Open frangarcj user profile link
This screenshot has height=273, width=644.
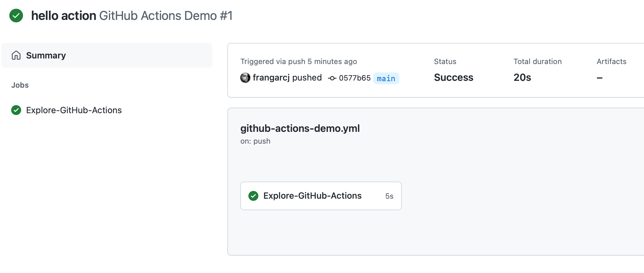[271, 78]
